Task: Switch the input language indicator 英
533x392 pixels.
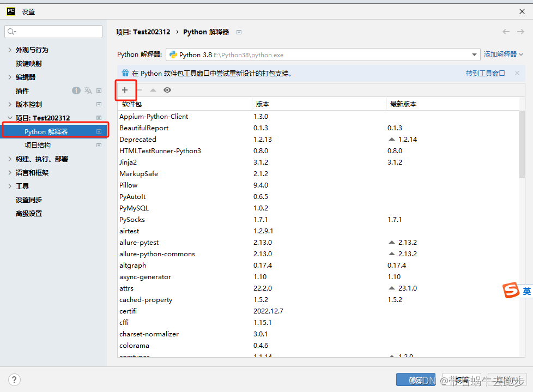Action: click(x=526, y=291)
